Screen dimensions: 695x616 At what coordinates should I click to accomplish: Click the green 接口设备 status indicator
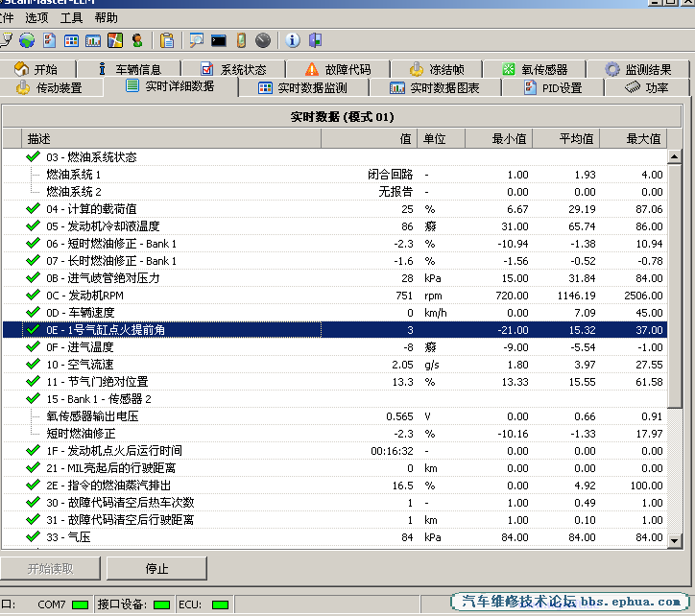coord(162,604)
